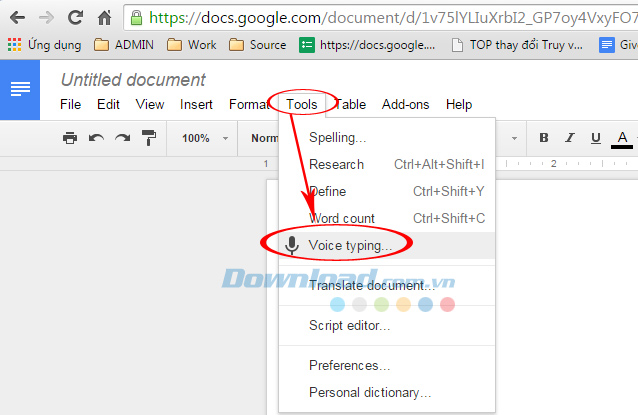Reload the page with the refresh icon

point(75,17)
